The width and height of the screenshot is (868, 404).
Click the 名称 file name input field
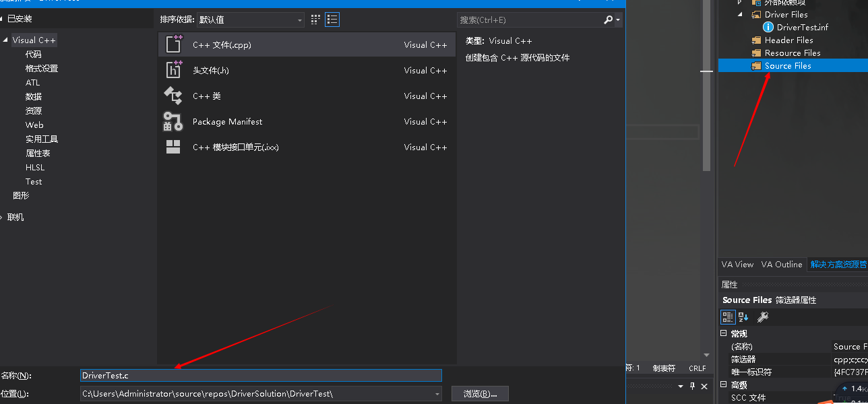261,376
